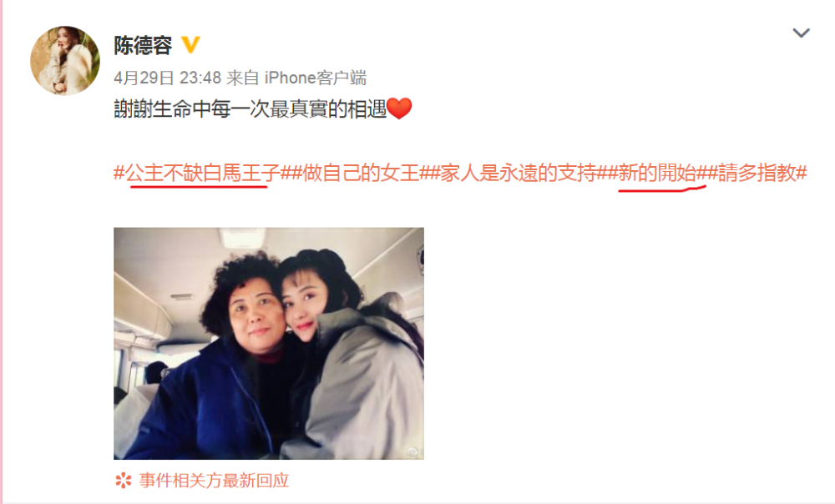The height and width of the screenshot is (504, 835).
Task: Click the yellow V verified badge
Action: click(190, 45)
